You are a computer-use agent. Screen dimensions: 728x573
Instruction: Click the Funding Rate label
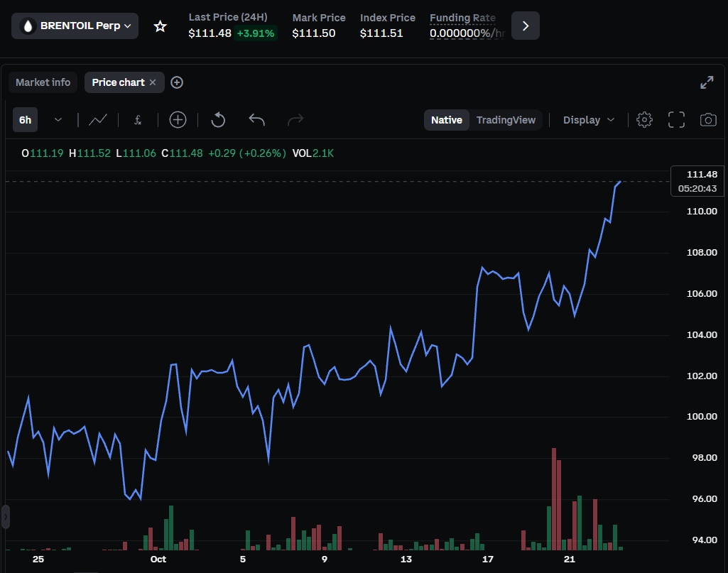point(462,18)
